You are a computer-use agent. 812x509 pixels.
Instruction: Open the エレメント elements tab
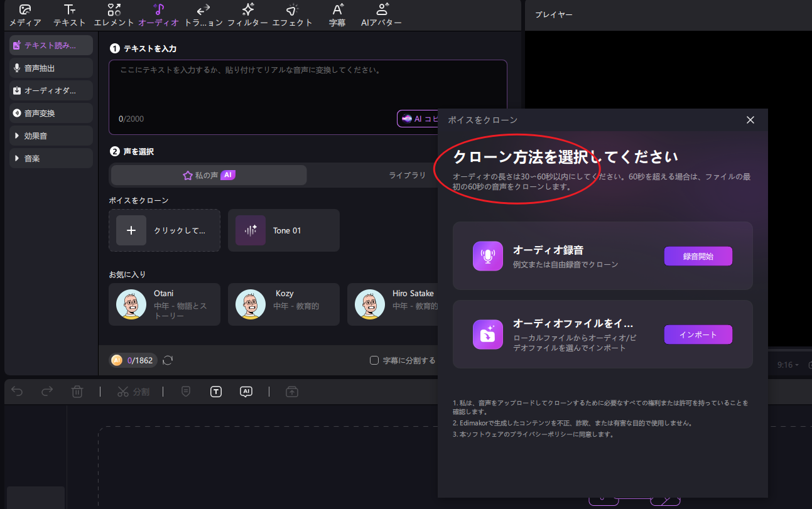114,16
